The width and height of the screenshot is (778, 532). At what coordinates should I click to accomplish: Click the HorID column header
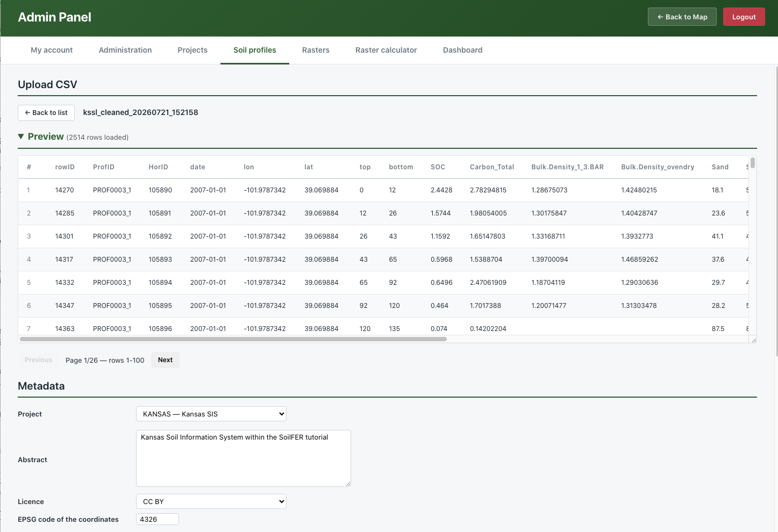tap(158, 167)
